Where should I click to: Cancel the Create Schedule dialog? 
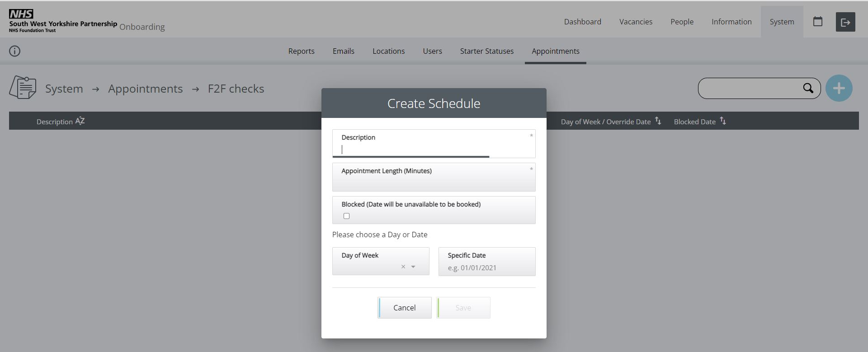coord(404,308)
